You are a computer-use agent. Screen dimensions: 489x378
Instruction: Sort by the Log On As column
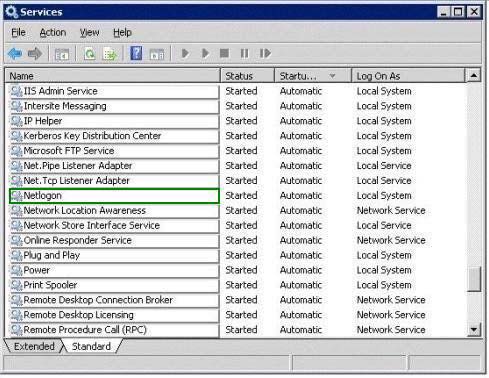(408, 76)
